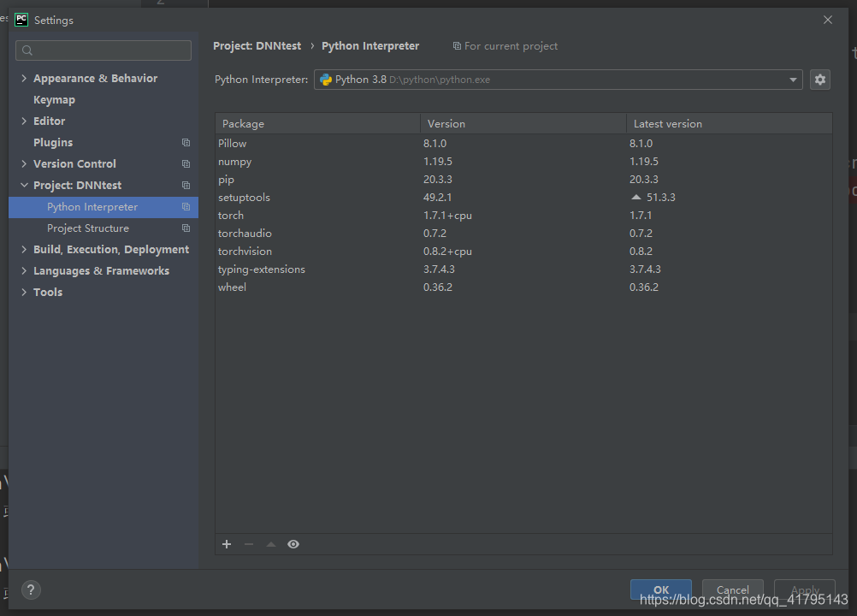The image size is (857, 616).
Task: Click the interpreter settings gear icon
Action: point(820,80)
